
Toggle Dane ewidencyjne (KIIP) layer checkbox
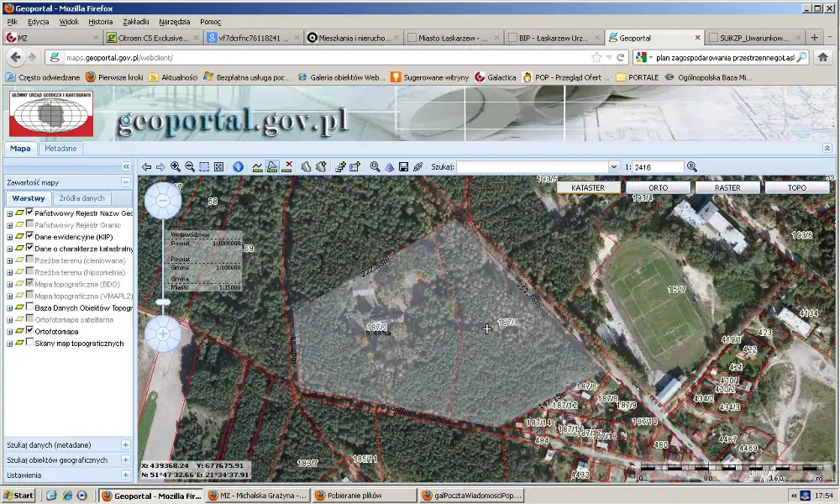30,237
